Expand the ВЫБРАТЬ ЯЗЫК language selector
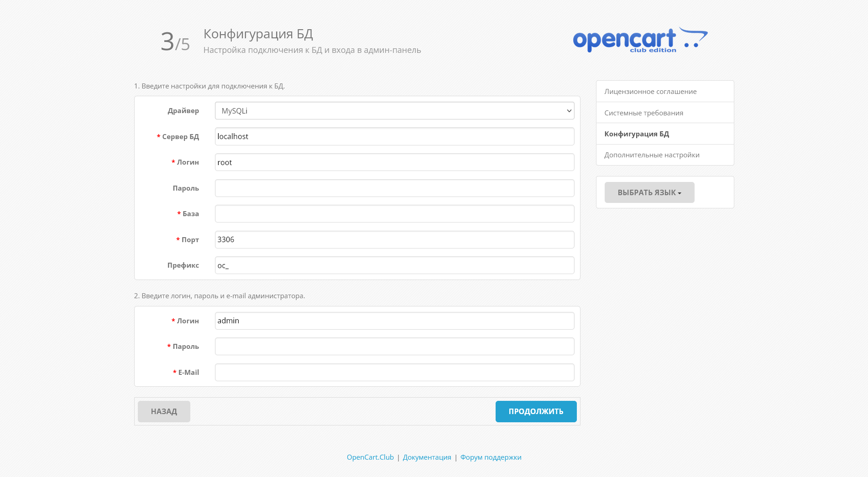This screenshot has width=868, height=477. coord(649,192)
